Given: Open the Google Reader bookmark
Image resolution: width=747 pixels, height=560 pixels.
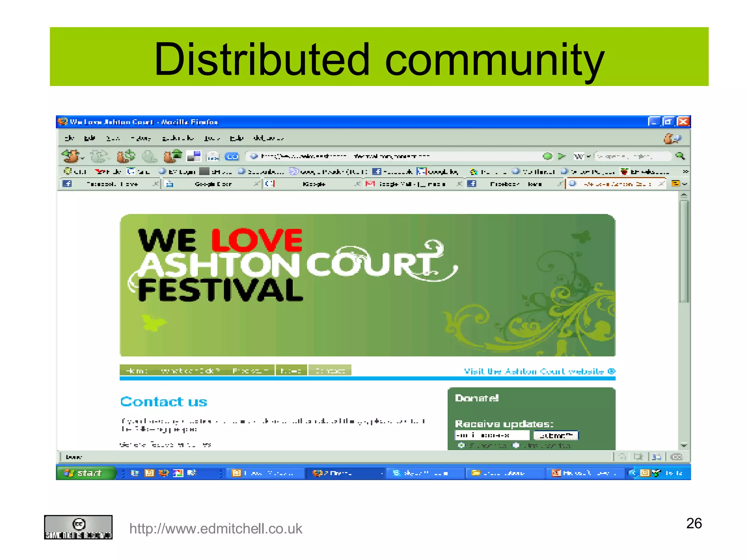Looking at the screenshot, I should (328, 172).
